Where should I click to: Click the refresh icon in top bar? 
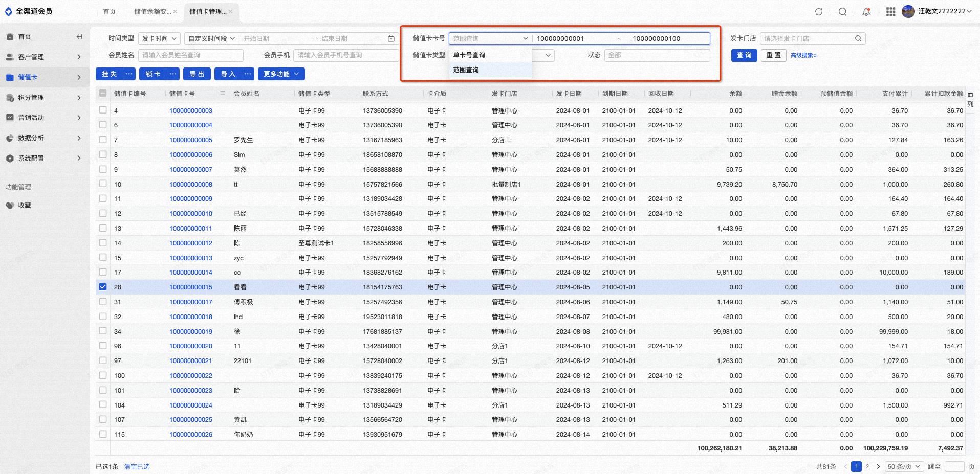pos(819,12)
